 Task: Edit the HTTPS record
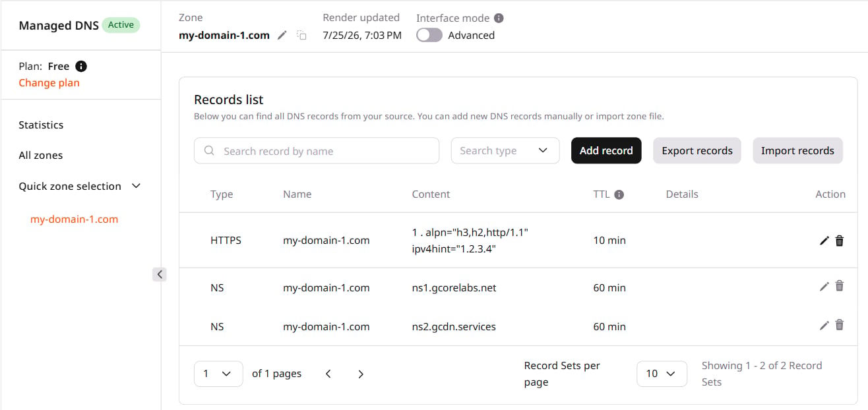824,241
